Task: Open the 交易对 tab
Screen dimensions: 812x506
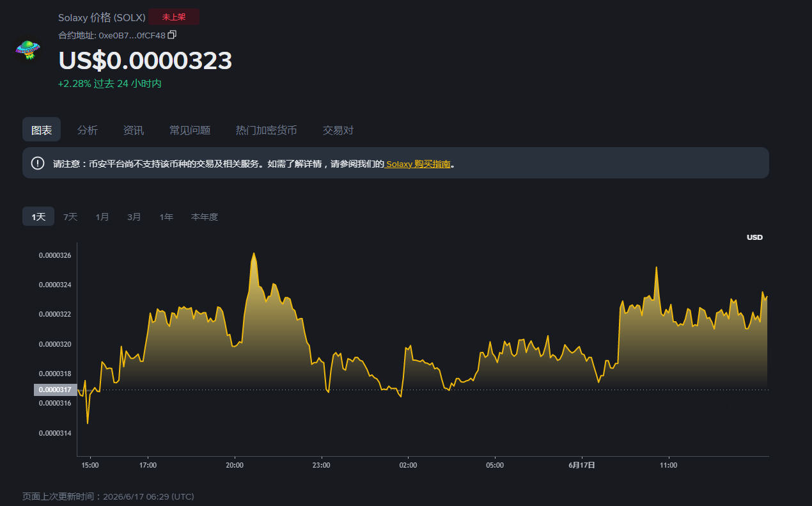Action: pos(338,130)
